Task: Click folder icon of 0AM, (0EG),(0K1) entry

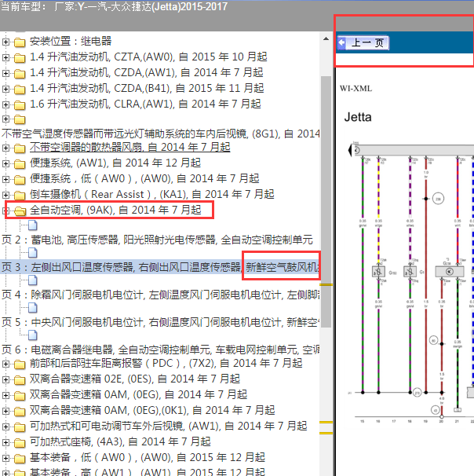Action: click(x=20, y=411)
